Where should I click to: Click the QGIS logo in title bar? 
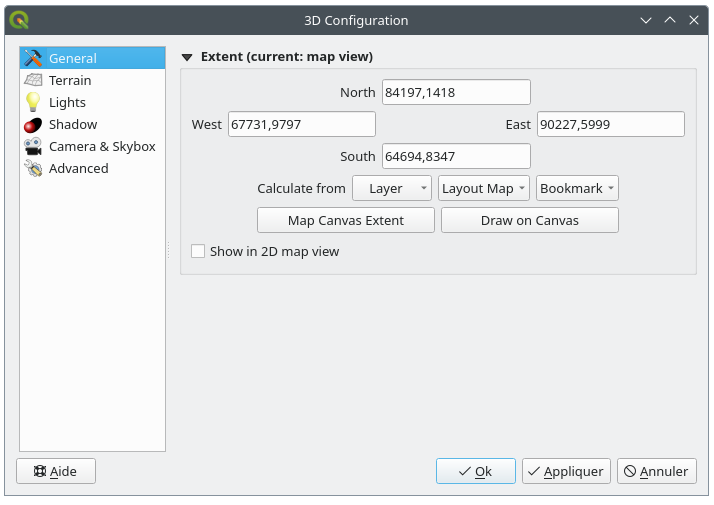[19, 20]
